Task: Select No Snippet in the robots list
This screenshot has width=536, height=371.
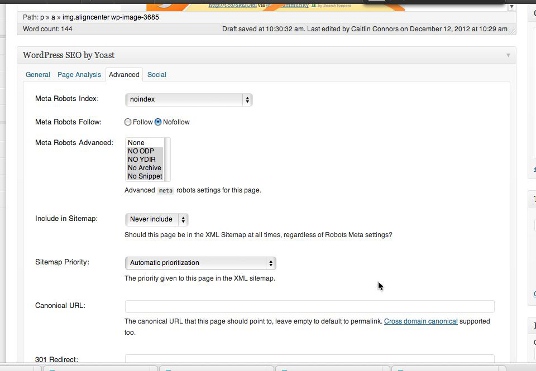Action: 145,176
